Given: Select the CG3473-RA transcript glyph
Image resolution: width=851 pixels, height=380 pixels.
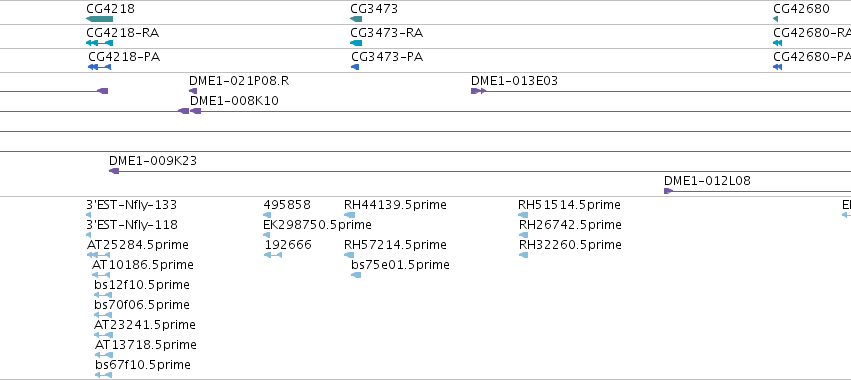Looking at the screenshot, I should 356,43.
